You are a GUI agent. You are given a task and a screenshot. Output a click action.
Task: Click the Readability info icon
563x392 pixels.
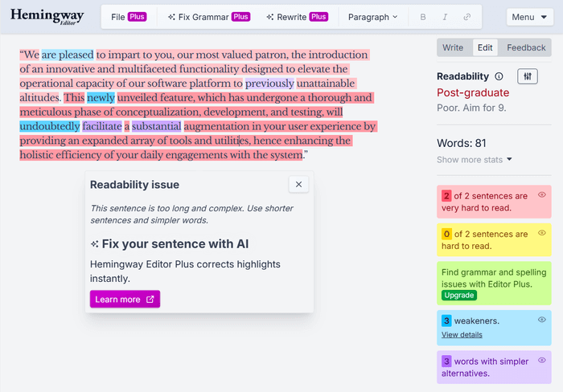[x=499, y=76]
